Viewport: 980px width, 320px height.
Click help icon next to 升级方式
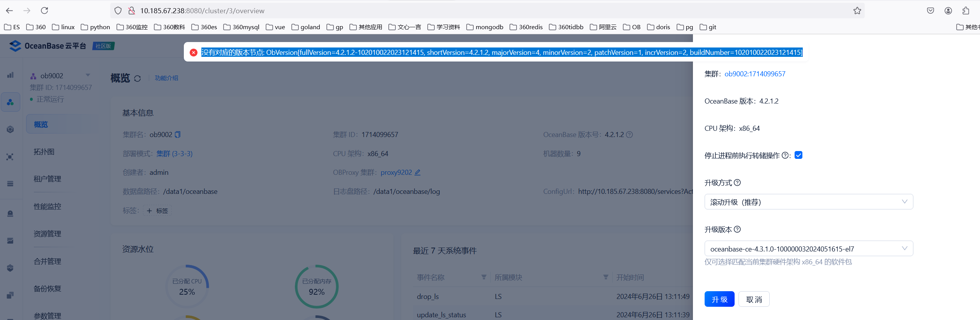pos(737,182)
